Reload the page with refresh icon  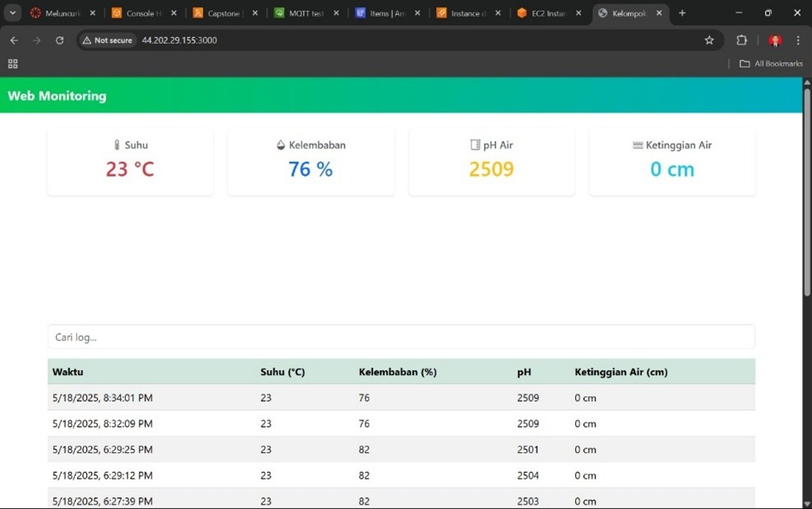pos(59,40)
